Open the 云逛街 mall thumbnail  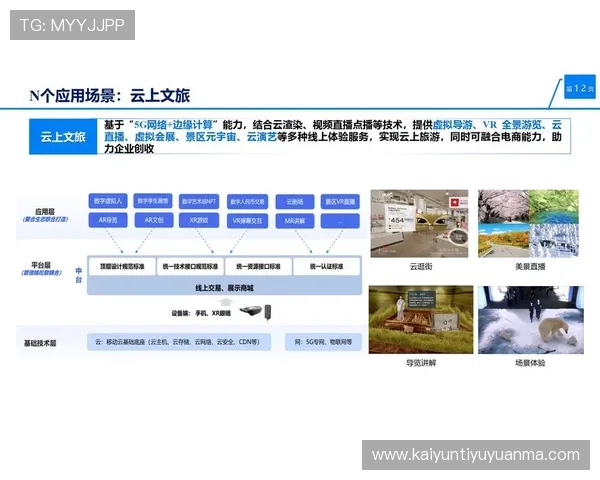(x=419, y=224)
